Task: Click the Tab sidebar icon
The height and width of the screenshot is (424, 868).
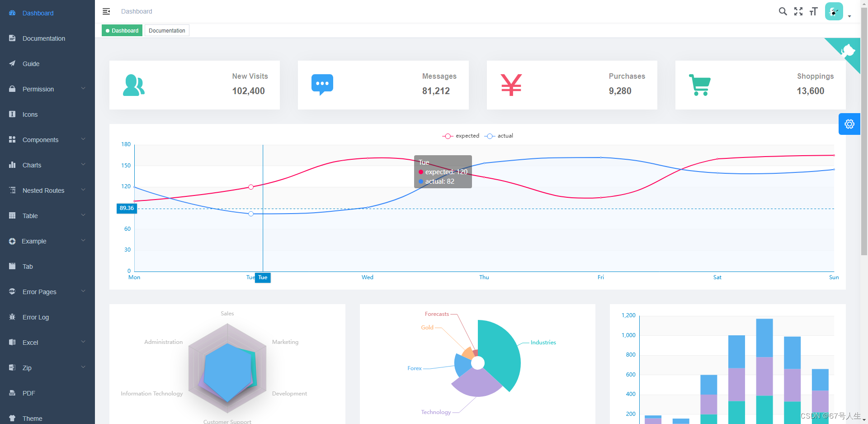Action: click(12, 267)
